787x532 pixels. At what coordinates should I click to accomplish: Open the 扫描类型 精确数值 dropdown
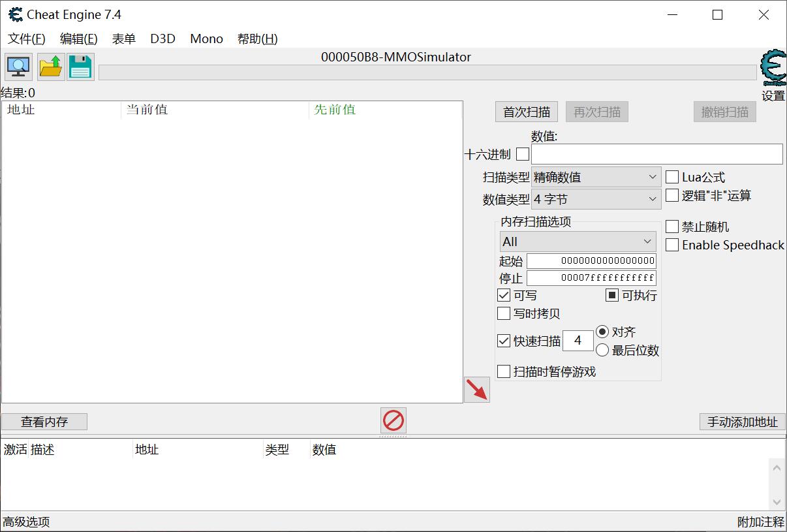click(x=596, y=177)
